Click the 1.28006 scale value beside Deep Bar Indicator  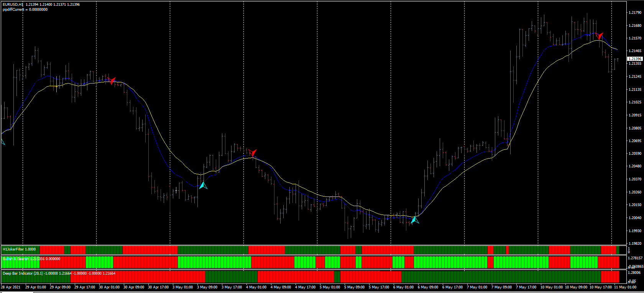pos(635,273)
